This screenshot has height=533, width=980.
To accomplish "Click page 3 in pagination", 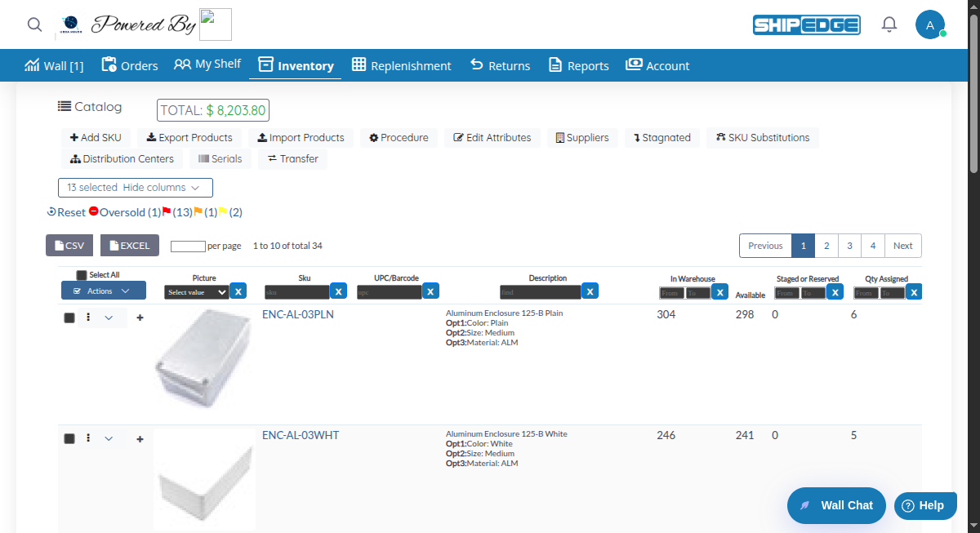I will [x=849, y=245].
